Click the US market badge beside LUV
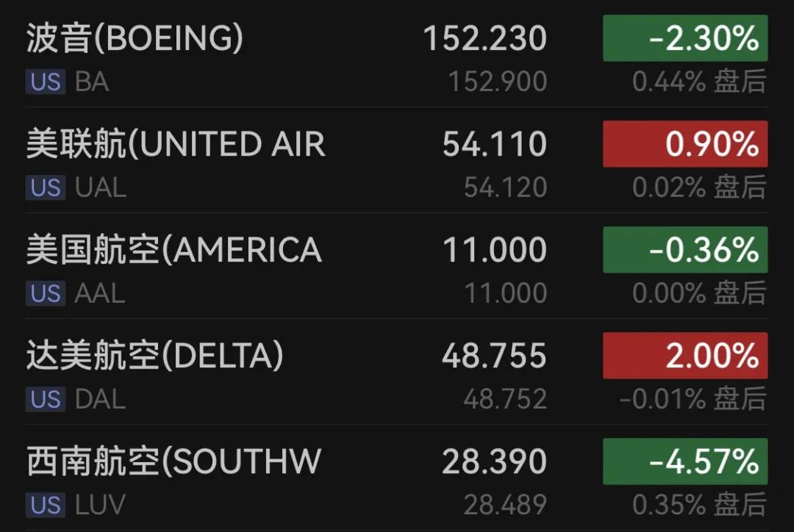 [46, 505]
